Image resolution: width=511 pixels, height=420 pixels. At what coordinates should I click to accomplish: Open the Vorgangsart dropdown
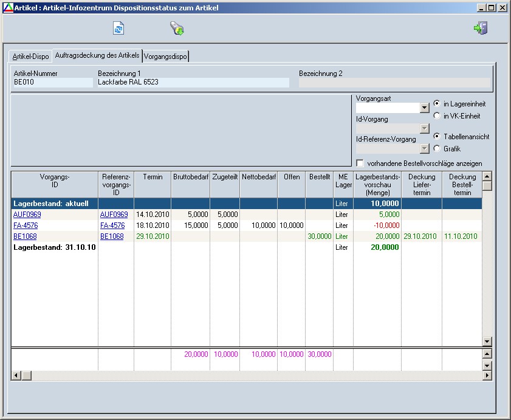pos(424,108)
